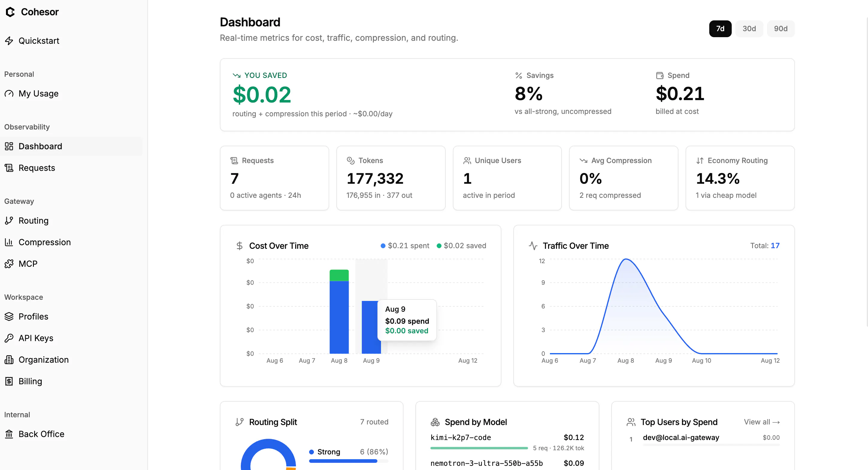The height and width of the screenshot is (470, 868).
Task: Open the Routing gateway page
Action: (x=71, y=221)
